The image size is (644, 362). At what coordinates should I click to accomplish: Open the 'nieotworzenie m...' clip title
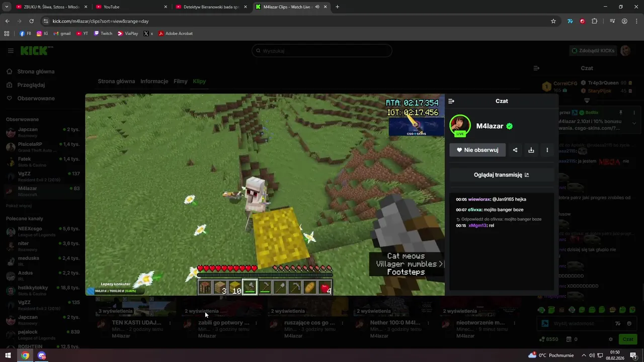coord(480,323)
